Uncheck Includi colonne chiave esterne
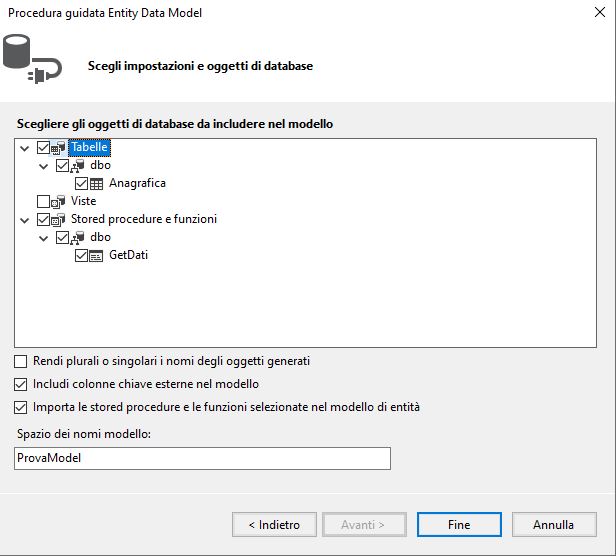Viewport: 616px width, 556px height. (x=20, y=384)
